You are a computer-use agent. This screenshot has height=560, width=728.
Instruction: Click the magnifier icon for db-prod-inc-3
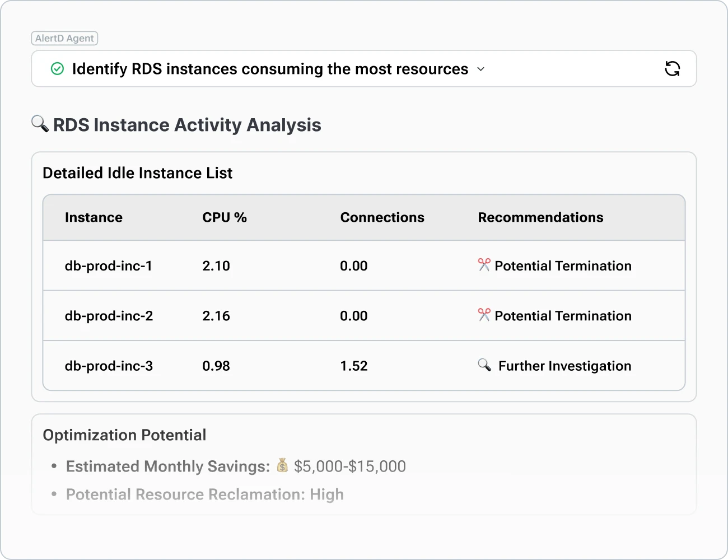point(485,365)
